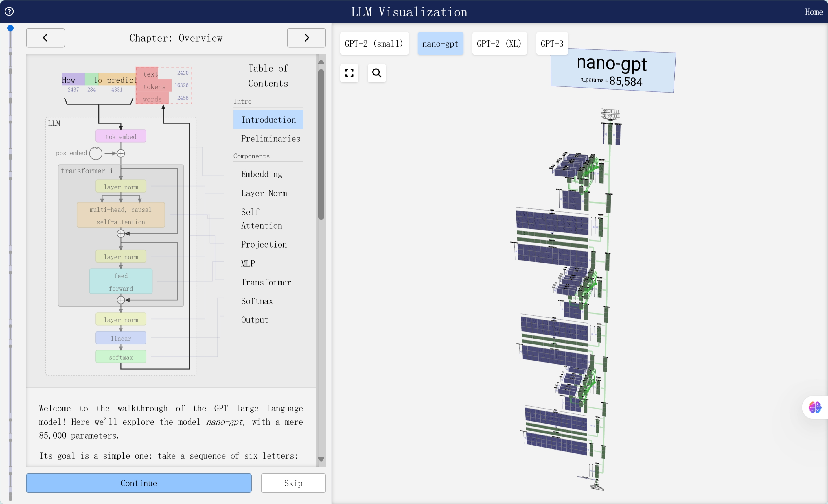Image resolution: width=828 pixels, height=504 pixels.
Task: Toggle fullscreen expand view icon
Action: 349,73
